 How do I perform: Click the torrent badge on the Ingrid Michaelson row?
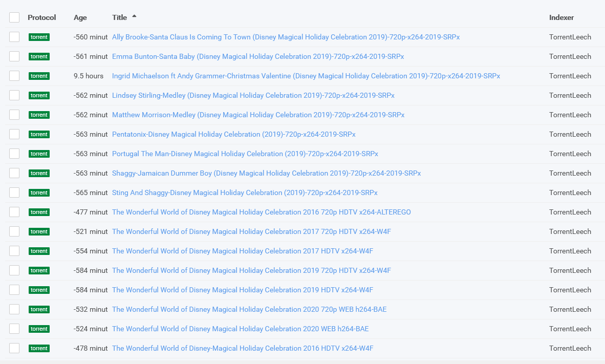click(39, 76)
